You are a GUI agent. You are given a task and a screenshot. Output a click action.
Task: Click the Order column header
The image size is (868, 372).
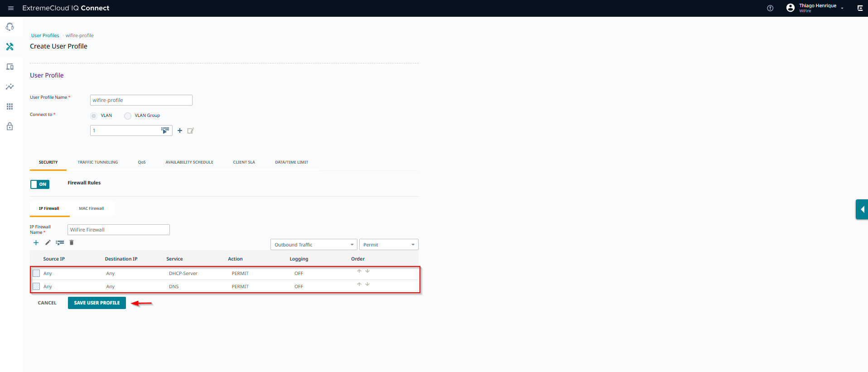point(358,259)
